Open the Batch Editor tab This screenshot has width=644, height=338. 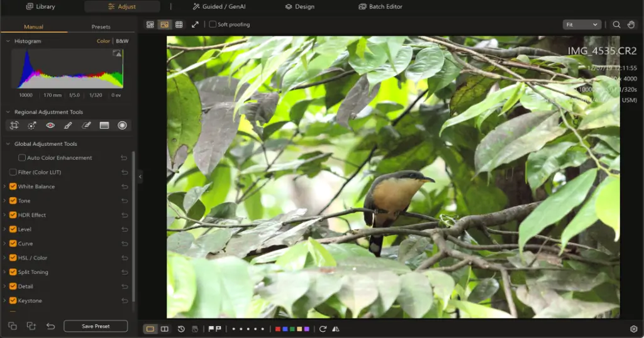(x=380, y=6)
